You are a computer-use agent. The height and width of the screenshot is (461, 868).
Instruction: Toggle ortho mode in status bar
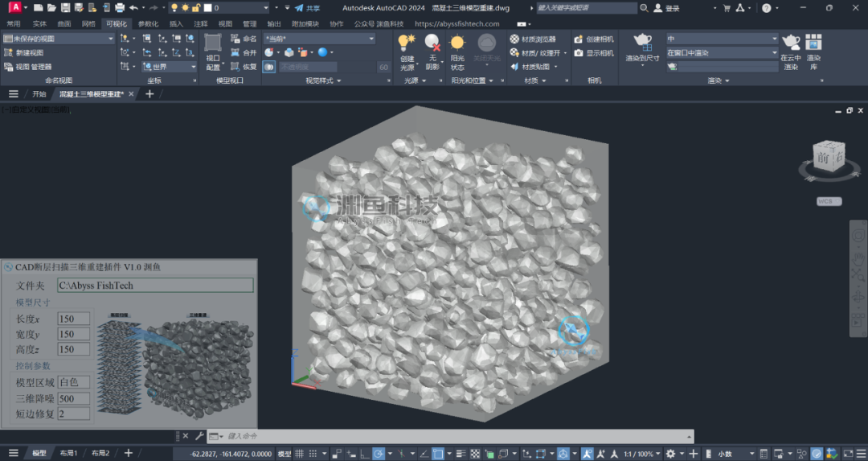(x=364, y=453)
